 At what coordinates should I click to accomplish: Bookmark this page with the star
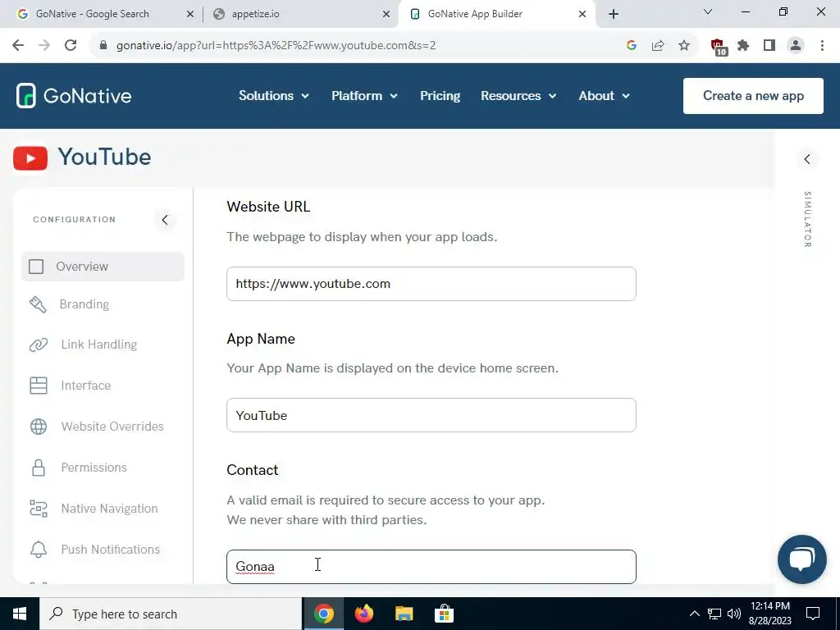click(684, 46)
